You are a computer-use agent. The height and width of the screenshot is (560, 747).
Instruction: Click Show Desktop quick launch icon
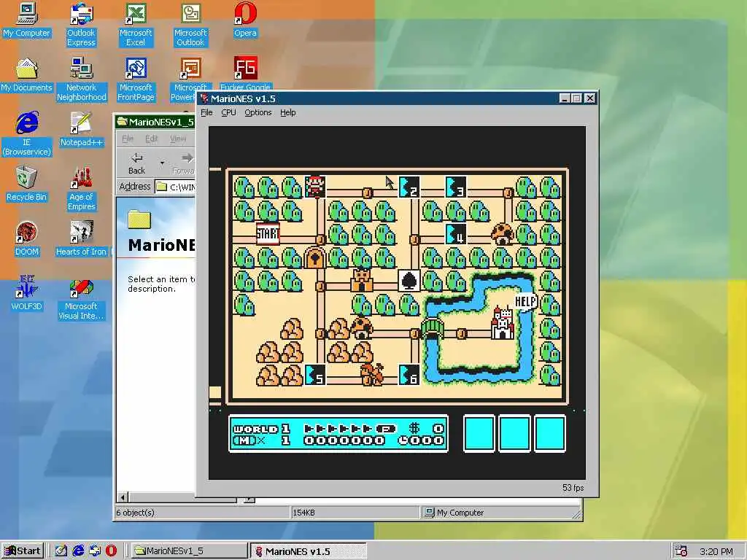click(x=61, y=551)
